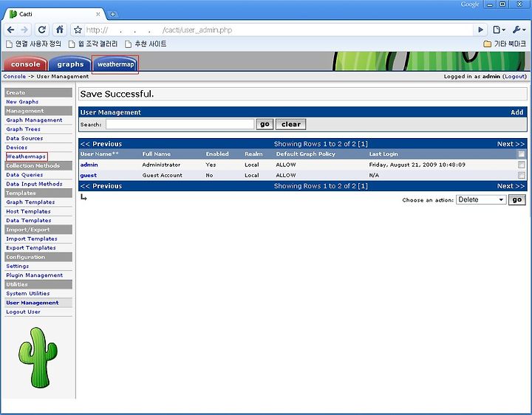Viewport: 532px width, 415px height.
Task: Open the first bookmark bar page icon
Action: 10,44
